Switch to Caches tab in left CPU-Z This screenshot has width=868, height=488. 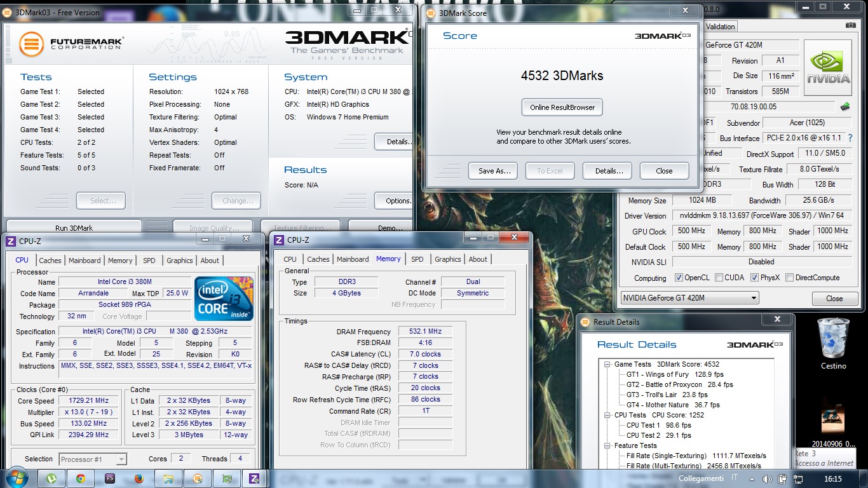point(50,261)
